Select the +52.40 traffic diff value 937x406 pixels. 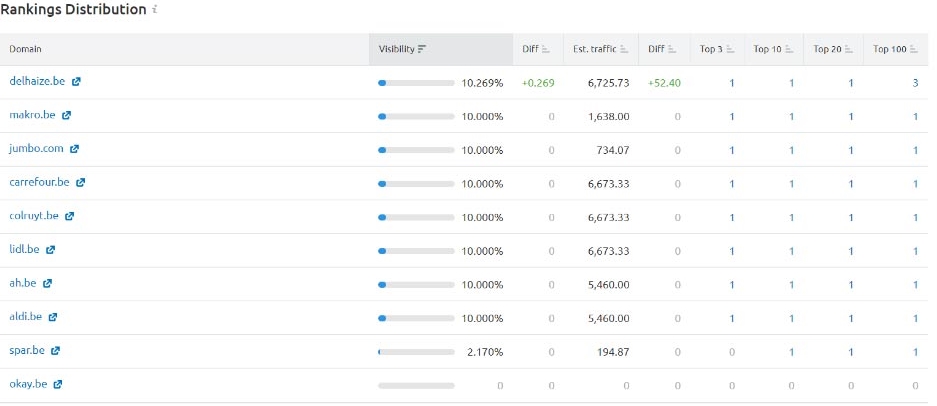coord(665,83)
